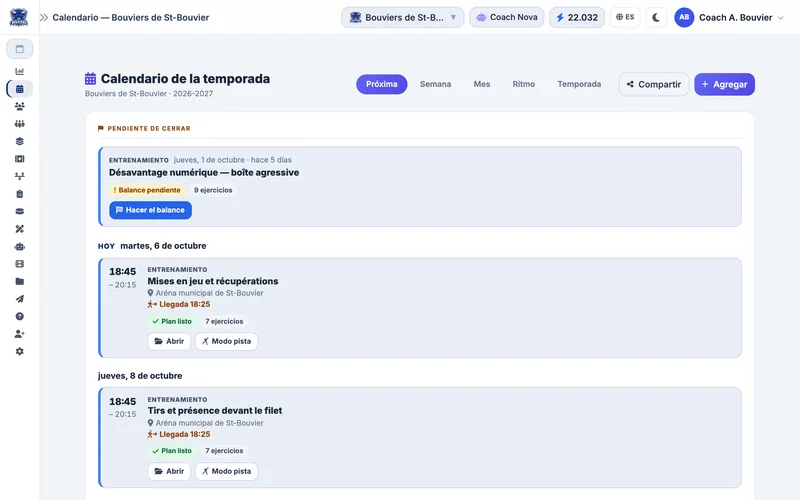Open the Tirs et présence devant le filet title
The width and height of the screenshot is (800, 500).
click(x=215, y=411)
